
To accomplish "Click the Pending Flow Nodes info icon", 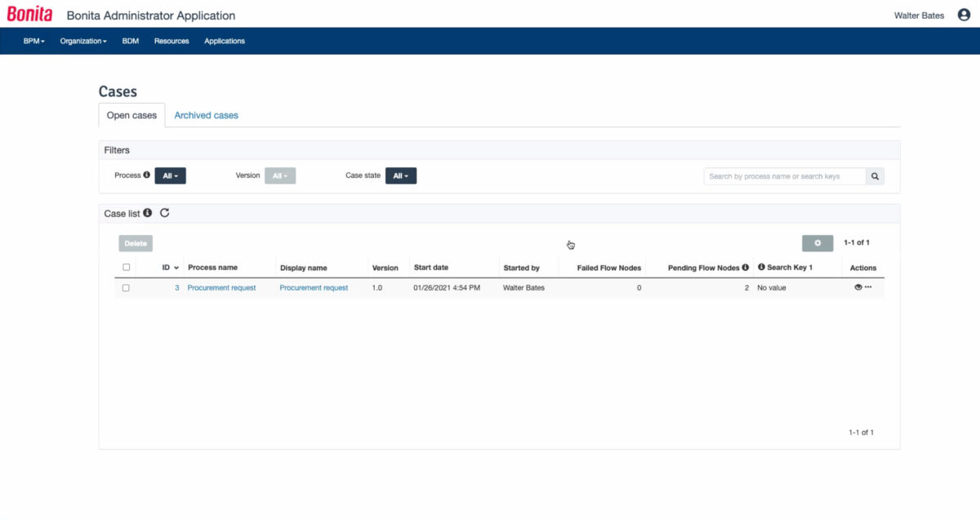I will [746, 267].
